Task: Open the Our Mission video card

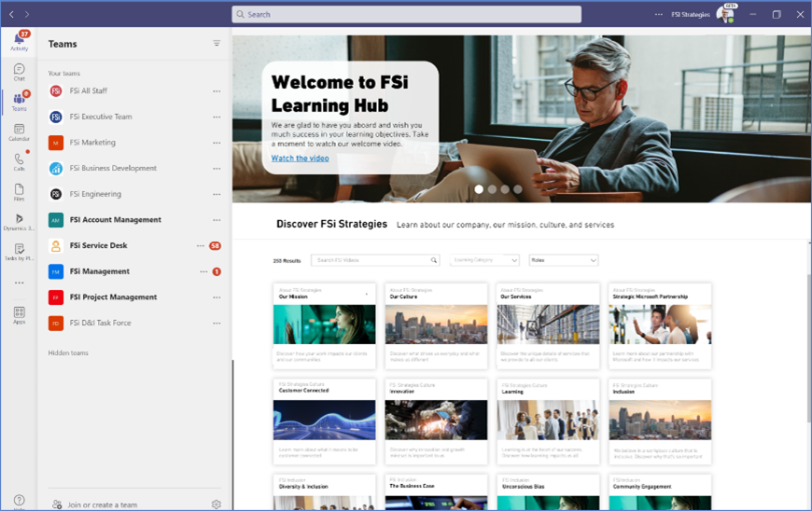Action: click(x=324, y=325)
